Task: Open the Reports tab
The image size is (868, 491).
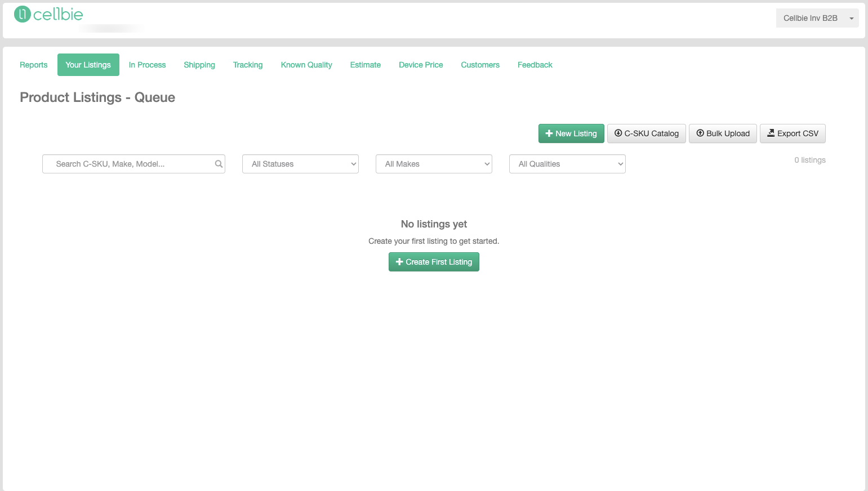Action: [34, 65]
